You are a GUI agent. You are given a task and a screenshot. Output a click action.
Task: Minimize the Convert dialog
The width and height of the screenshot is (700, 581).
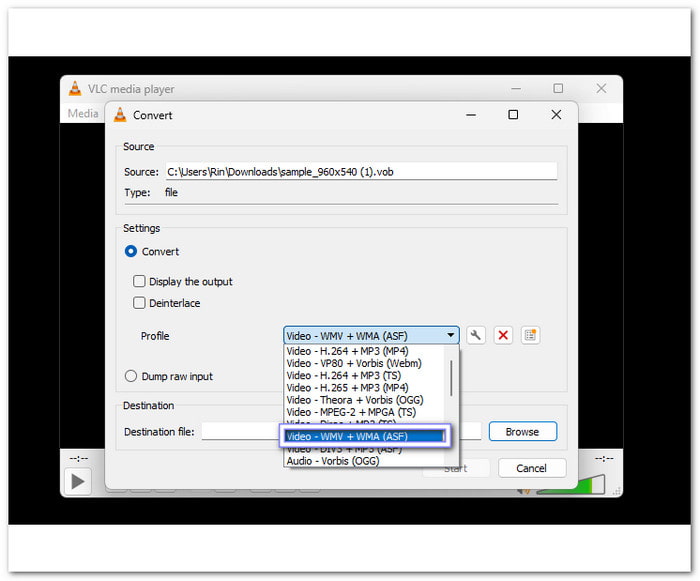[x=471, y=115]
